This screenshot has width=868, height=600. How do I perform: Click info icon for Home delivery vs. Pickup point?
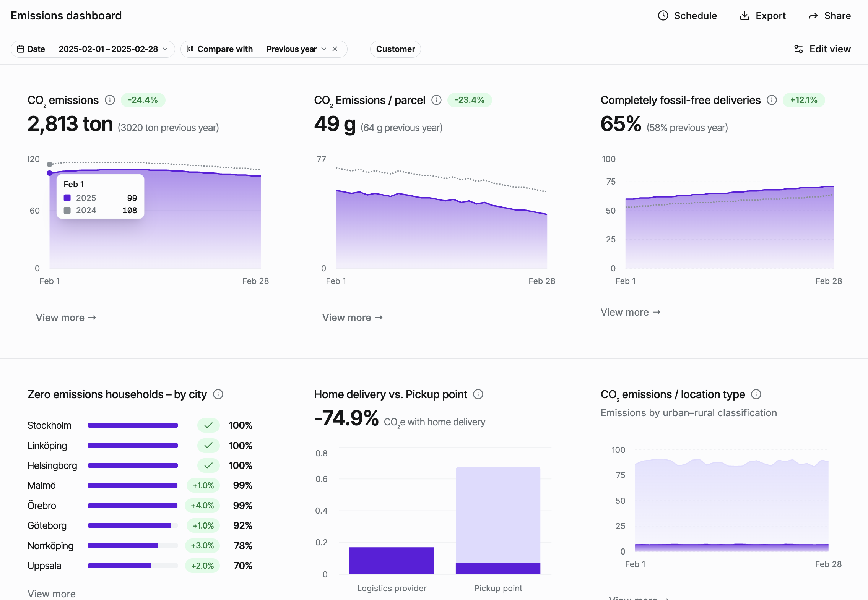[x=478, y=394]
